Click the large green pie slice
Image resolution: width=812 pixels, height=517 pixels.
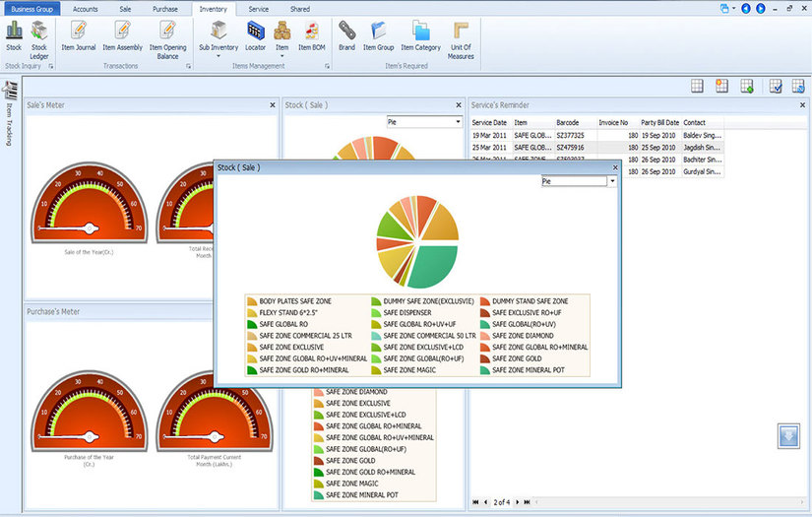[x=434, y=267]
